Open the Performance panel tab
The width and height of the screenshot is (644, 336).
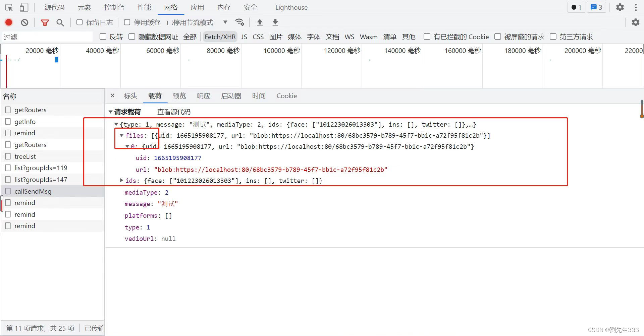[x=144, y=7]
